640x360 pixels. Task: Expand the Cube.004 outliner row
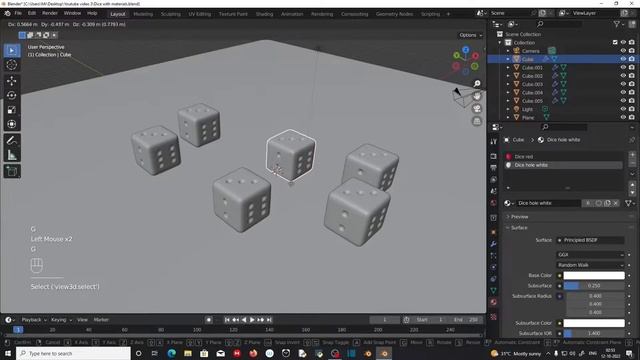(x=508, y=93)
